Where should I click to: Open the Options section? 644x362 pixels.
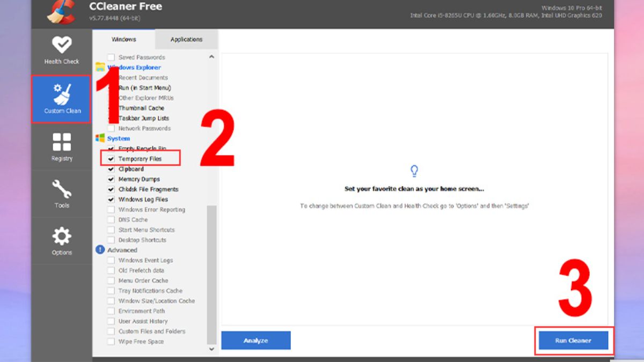pyautogui.click(x=62, y=241)
